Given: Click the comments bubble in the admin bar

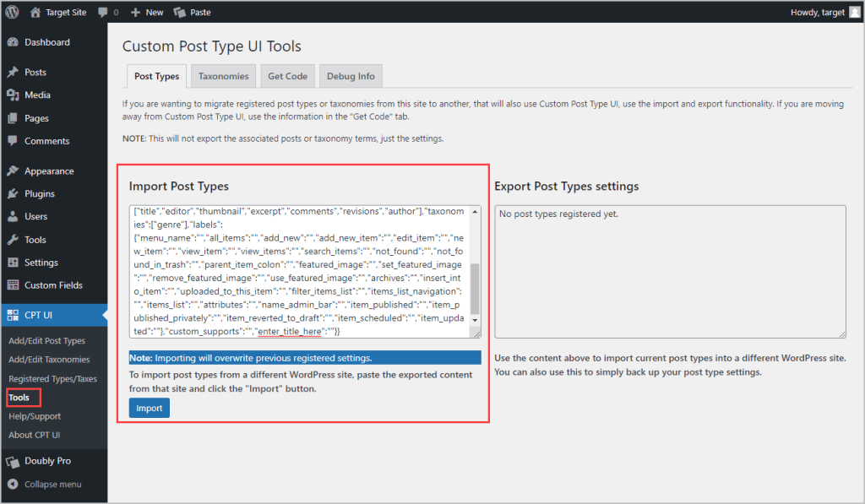Looking at the screenshot, I should click(x=103, y=12).
